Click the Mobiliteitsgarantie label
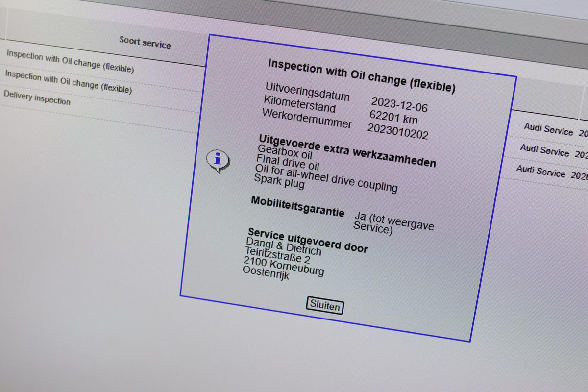588x392 pixels. [x=298, y=206]
